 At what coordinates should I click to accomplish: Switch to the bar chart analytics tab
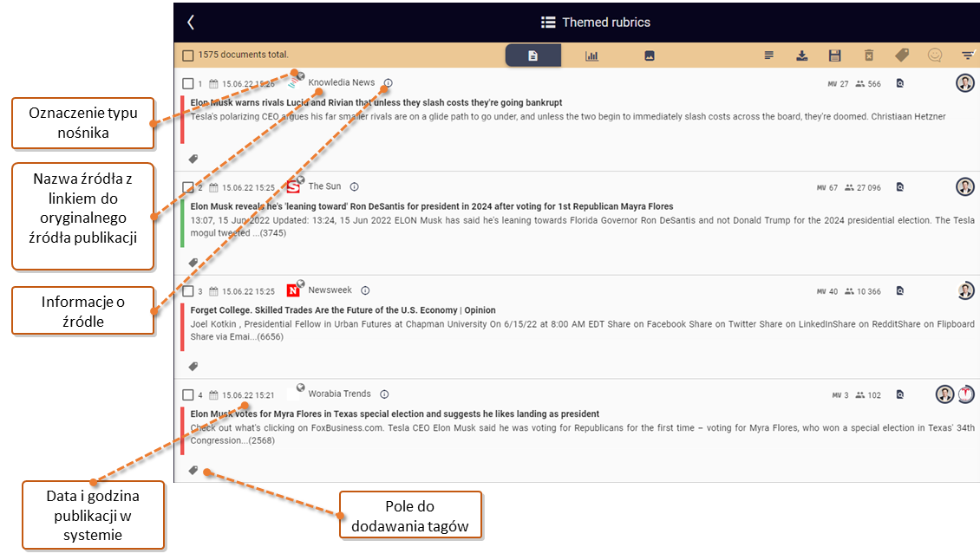[591, 55]
